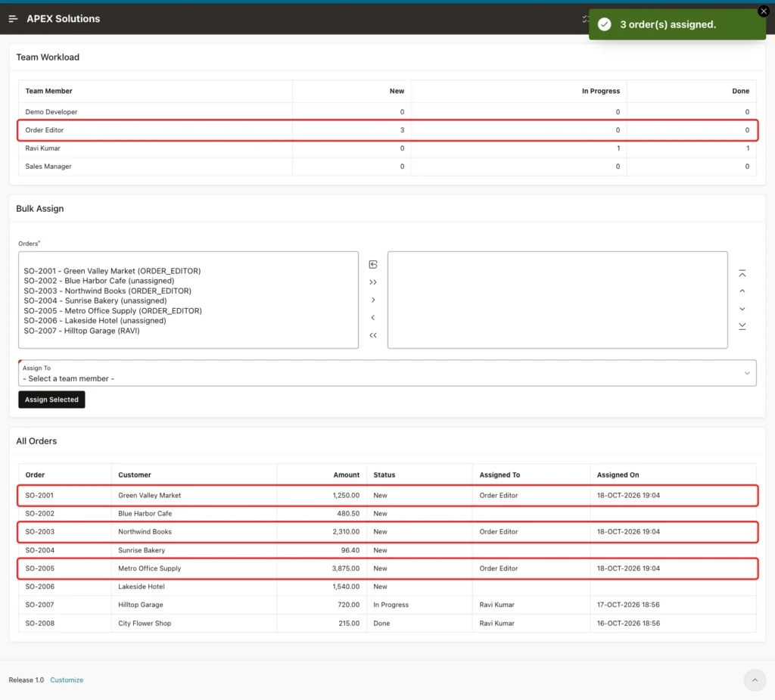
Task: Click the Assigned To column header
Action: pos(500,474)
